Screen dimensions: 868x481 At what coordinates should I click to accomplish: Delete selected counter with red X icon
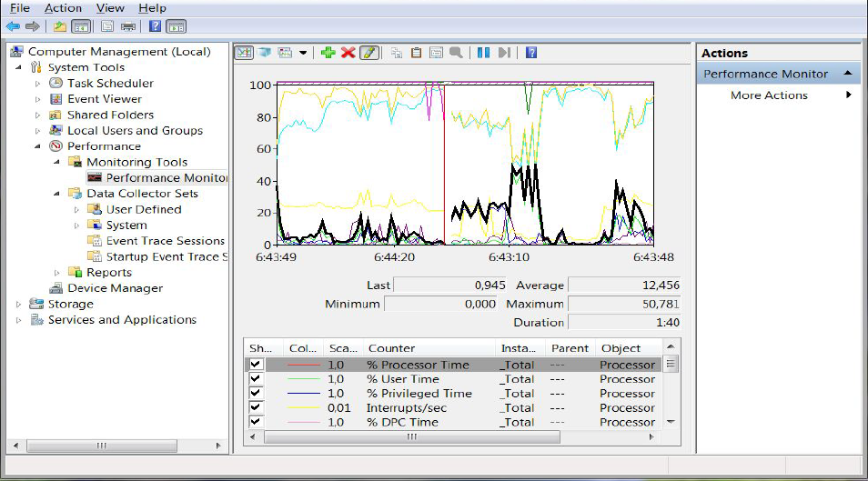[348, 53]
